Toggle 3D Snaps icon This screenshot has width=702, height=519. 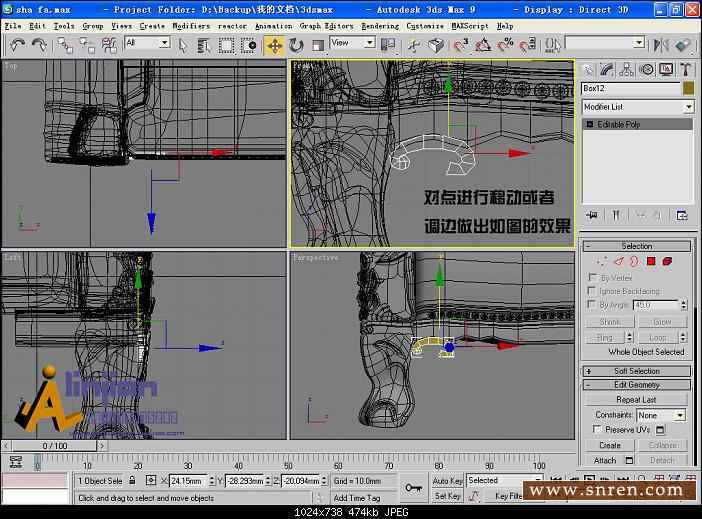(461, 45)
